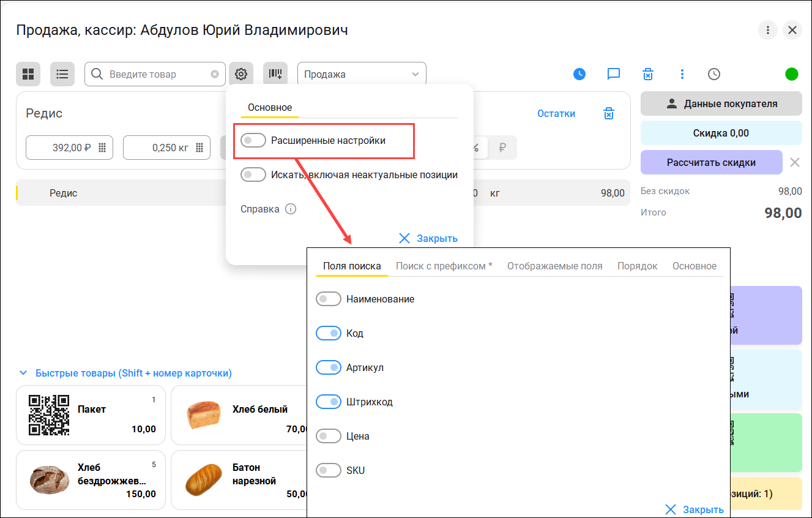Click trash icon in top toolbar
The image size is (812, 518).
tap(648, 74)
